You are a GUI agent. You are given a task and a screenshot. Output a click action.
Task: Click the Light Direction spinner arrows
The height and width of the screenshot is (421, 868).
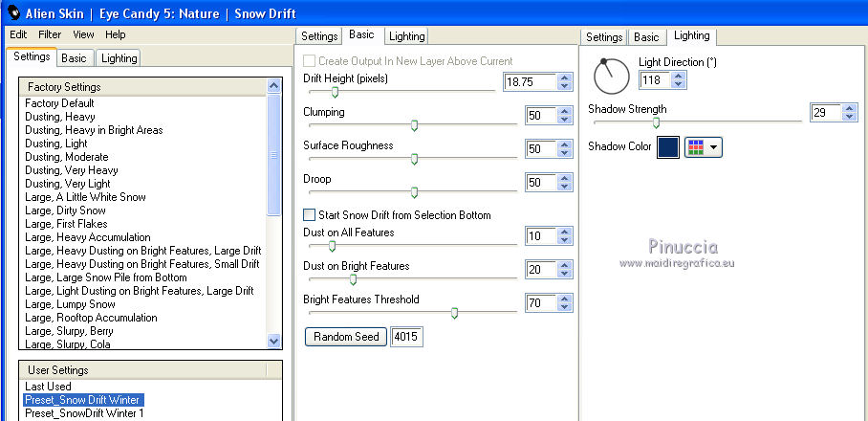679,79
